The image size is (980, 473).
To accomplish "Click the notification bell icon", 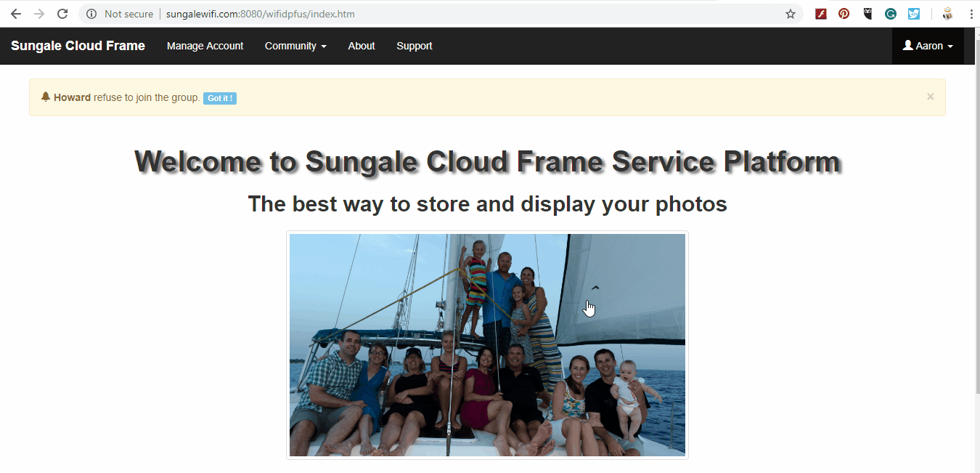I will click(x=45, y=95).
